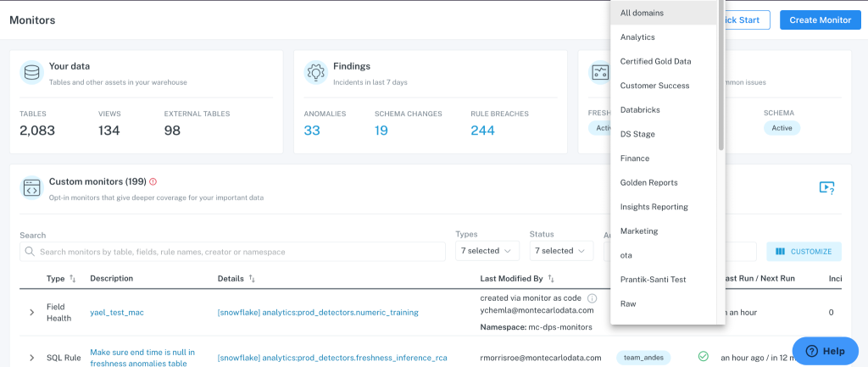The image size is (868, 367).
Task: Click the Monitors page title
Action: point(32,20)
